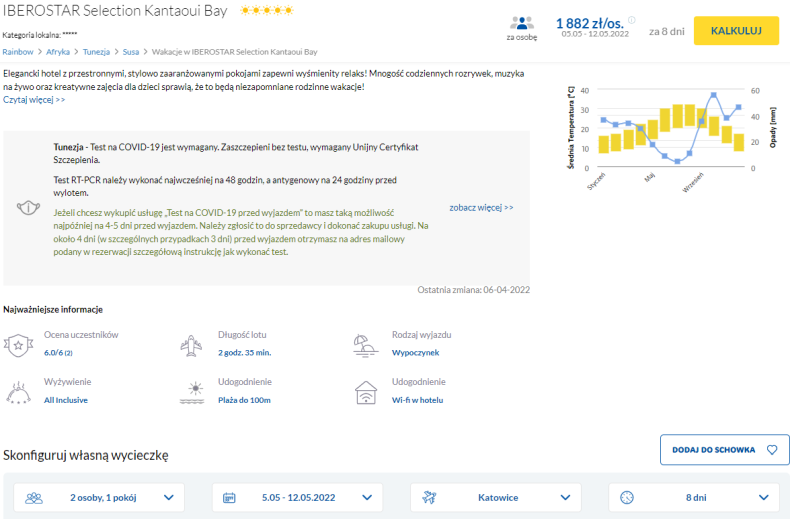The image size is (790, 519).
Task: Click the airplane icon next to Katowice
Action: 429,498
